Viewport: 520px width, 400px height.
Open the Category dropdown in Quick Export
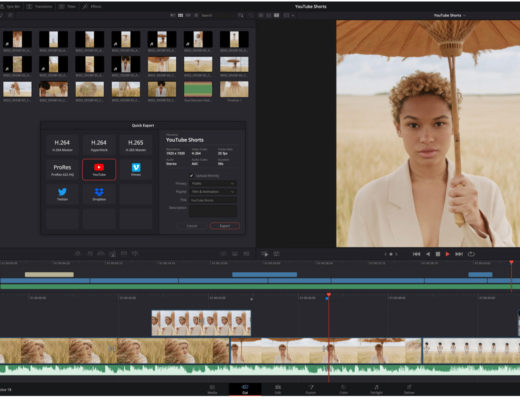point(213,192)
